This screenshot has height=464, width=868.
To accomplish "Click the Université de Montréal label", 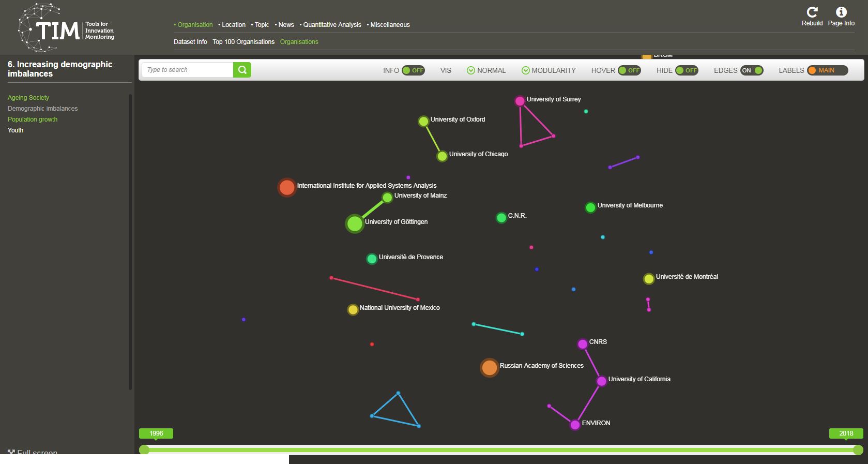I will [687, 277].
